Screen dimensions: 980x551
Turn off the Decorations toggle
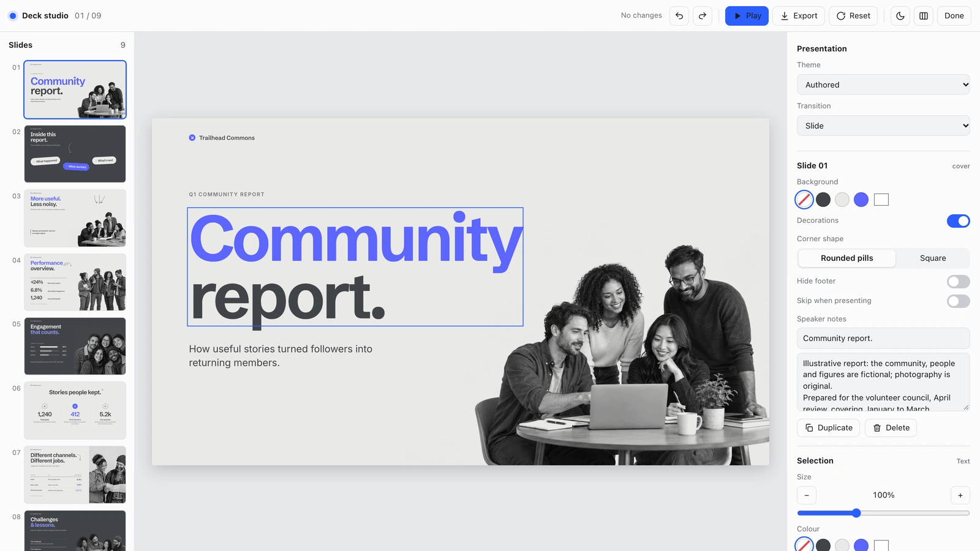pos(959,221)
